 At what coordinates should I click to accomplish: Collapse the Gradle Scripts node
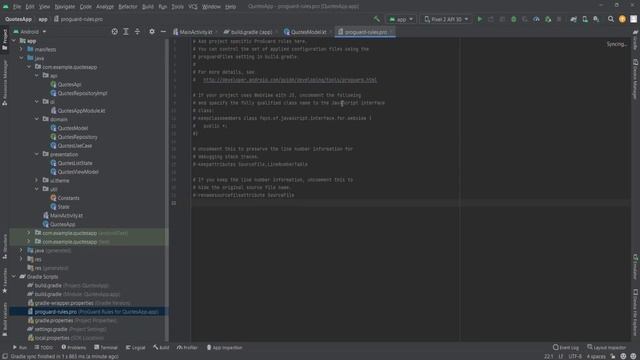(14, 277)
